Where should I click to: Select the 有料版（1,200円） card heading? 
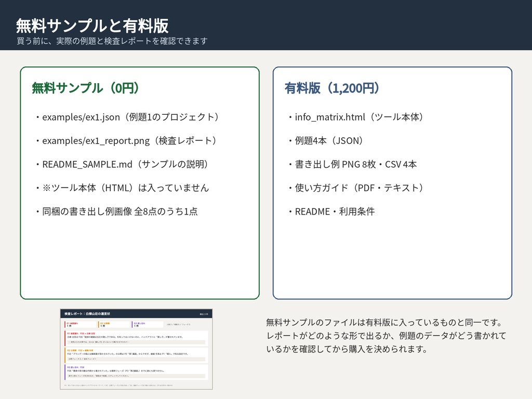[332, 88]
